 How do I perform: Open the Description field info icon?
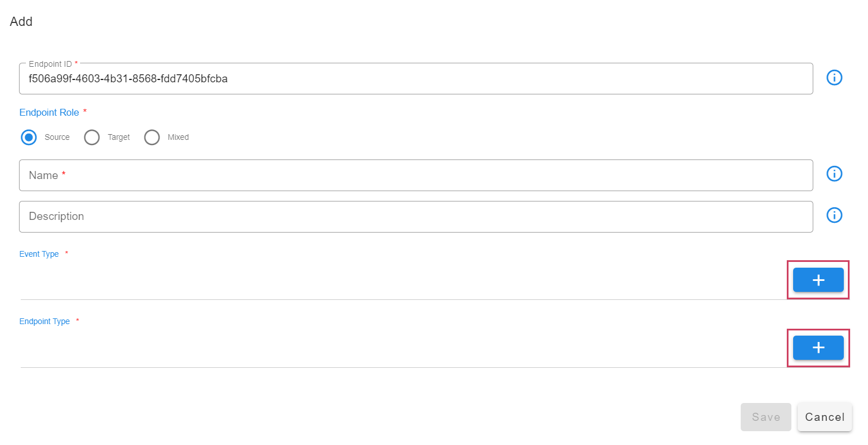coord(834,215)
